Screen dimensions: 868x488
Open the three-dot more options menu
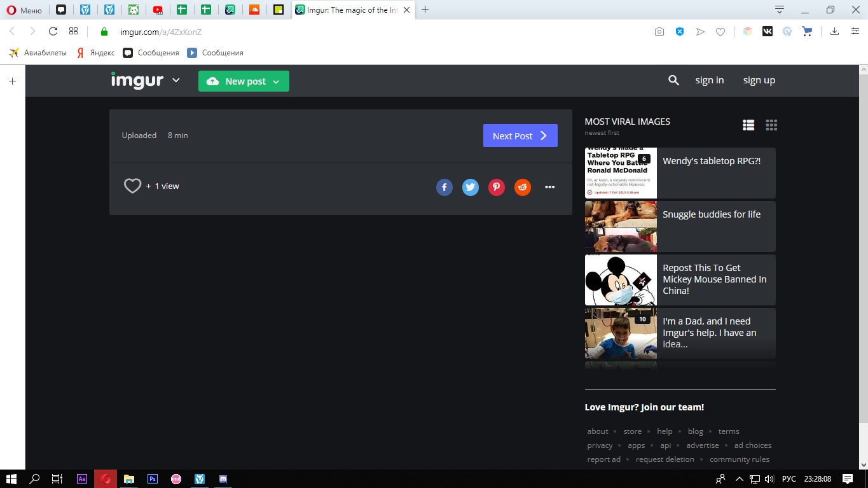[x=550, y=187]
